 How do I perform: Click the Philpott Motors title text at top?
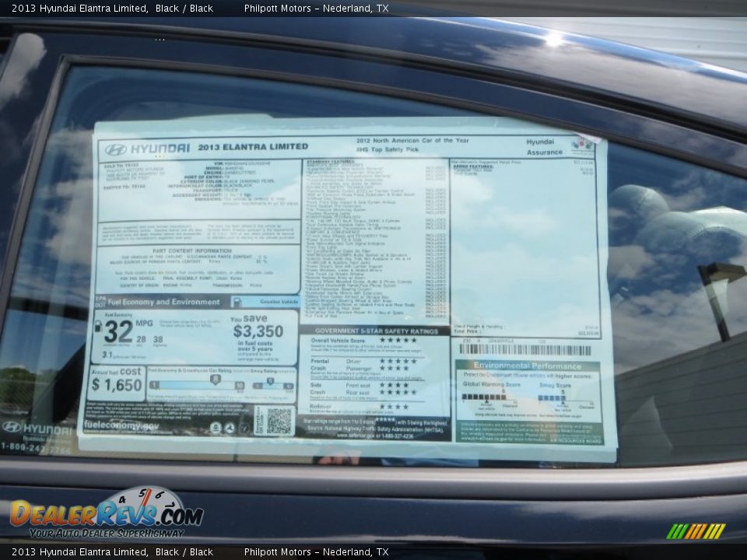(316, 9)
